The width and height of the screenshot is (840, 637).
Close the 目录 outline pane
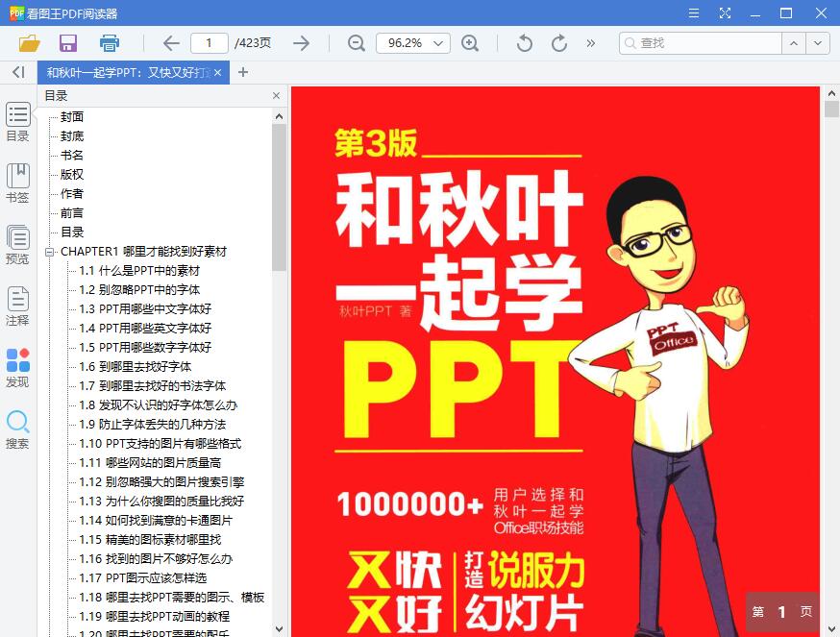(276, 95)
